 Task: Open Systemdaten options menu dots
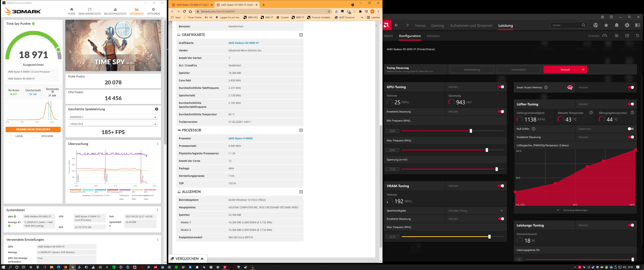(x=158, y=210)
